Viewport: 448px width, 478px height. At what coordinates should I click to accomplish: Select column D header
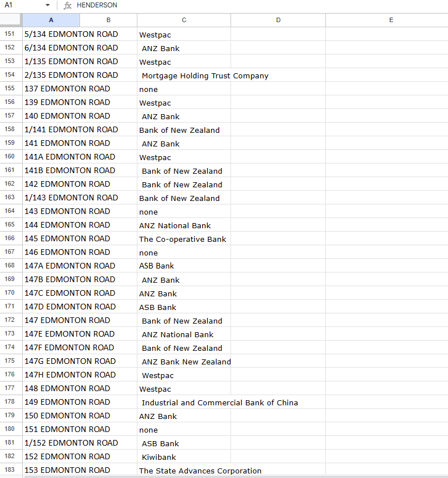278,20
